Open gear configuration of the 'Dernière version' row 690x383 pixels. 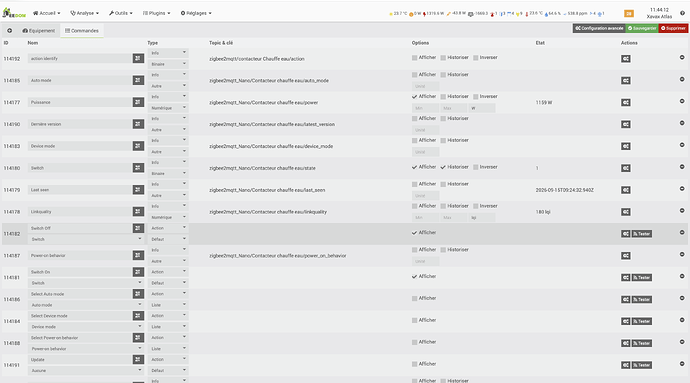626,124
